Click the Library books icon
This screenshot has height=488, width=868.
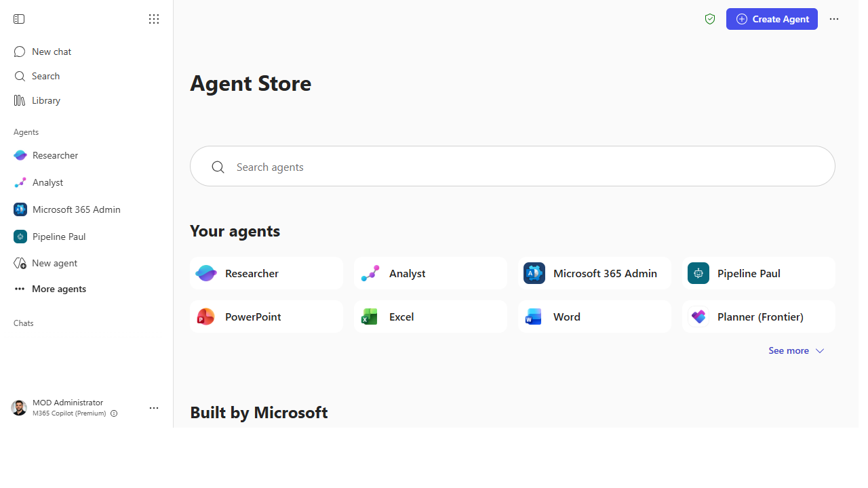point(20,100)
